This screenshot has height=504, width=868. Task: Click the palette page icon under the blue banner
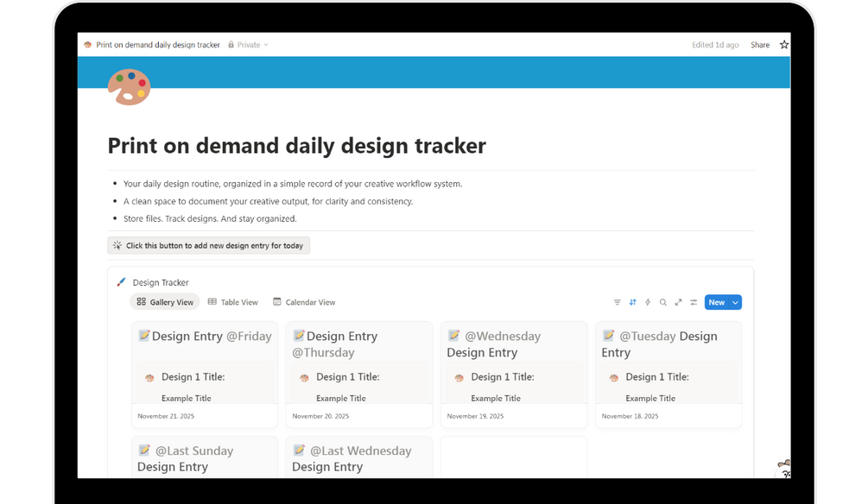pyautogui.click(x=129, y=87)
